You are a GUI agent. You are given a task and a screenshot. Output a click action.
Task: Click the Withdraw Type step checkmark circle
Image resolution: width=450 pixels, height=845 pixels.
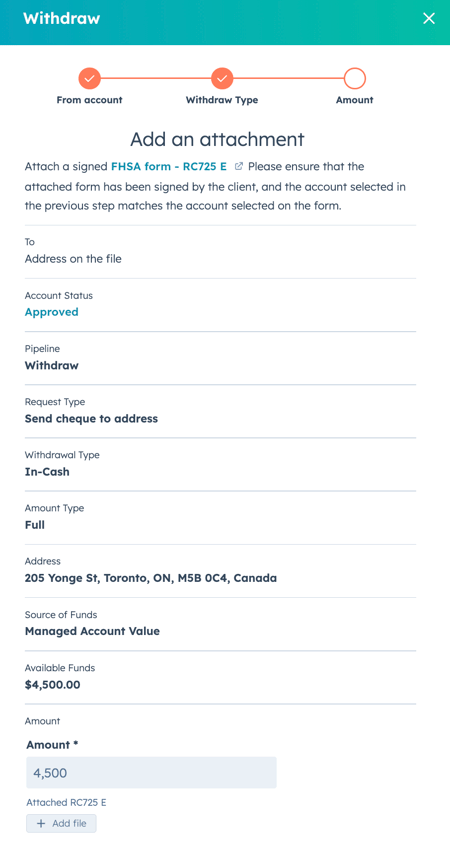[222, 79]
